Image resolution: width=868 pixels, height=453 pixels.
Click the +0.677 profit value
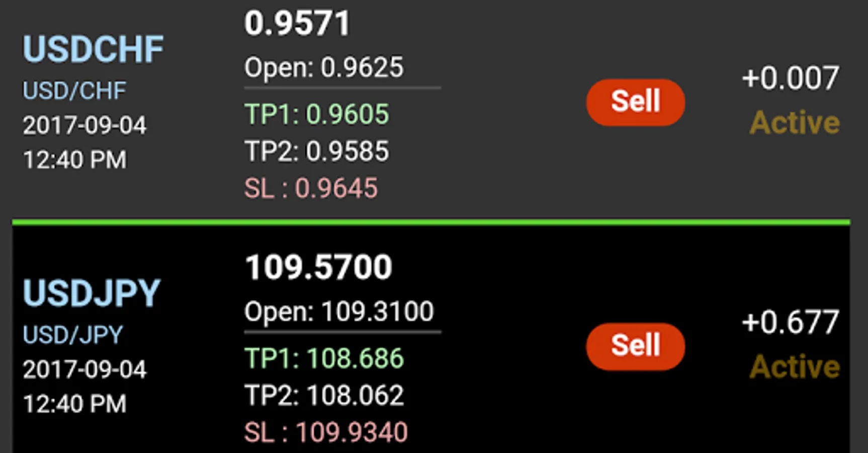coord(790,322)
